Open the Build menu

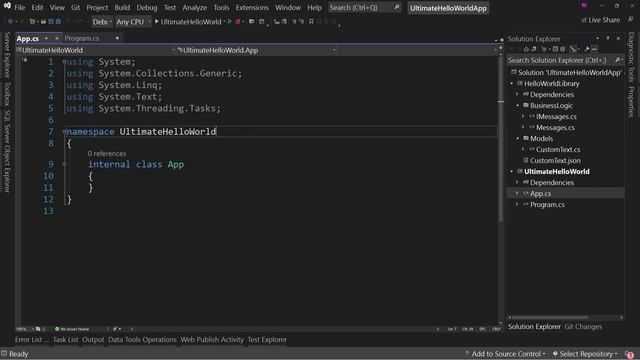coord(122,7)
